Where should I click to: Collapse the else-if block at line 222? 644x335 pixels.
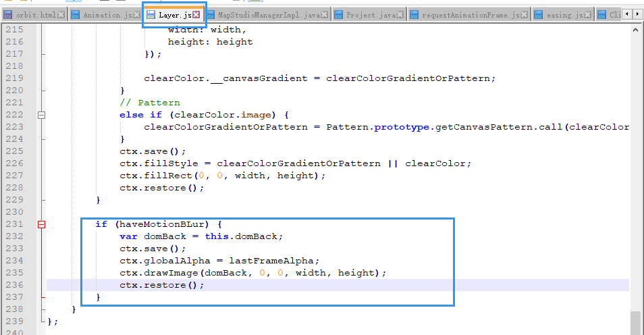point(41,115)
